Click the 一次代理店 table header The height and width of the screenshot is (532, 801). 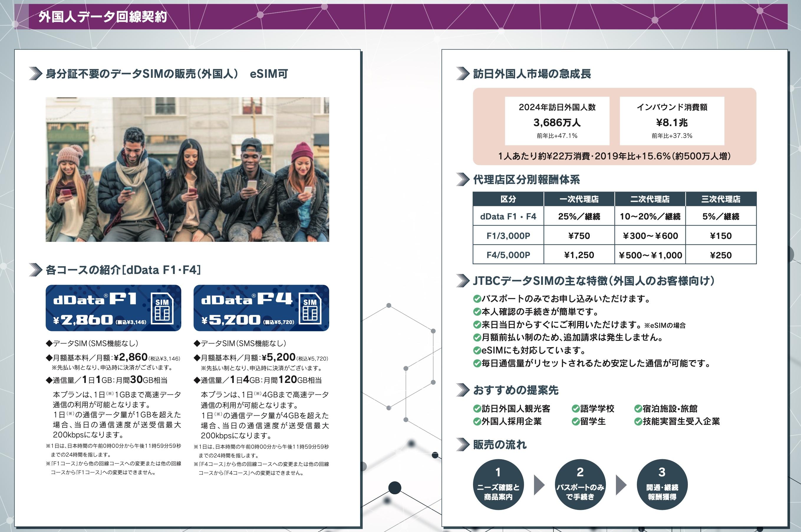[x=579, y=199]
